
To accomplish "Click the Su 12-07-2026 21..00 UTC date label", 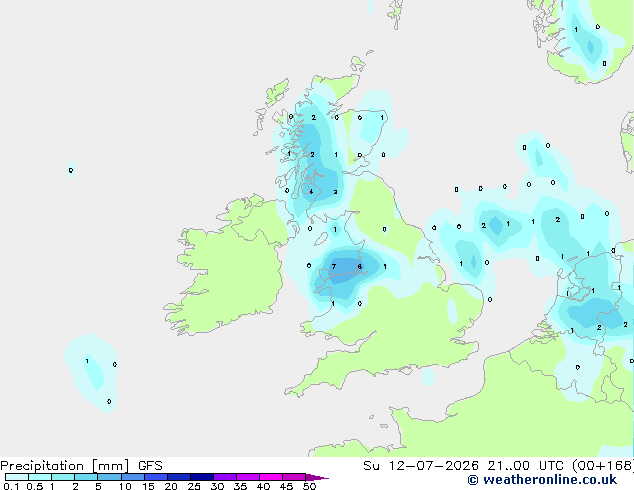I will 464,466.
